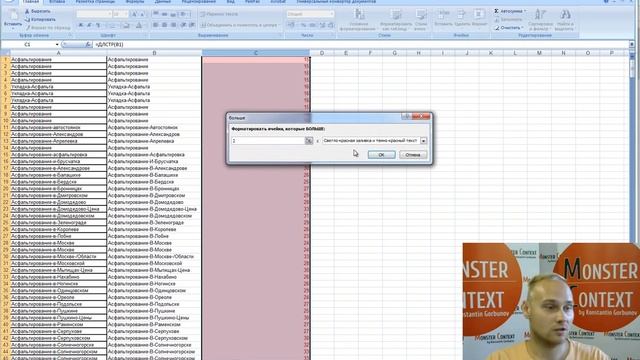Open Стили ячеек cell styles

420,20
